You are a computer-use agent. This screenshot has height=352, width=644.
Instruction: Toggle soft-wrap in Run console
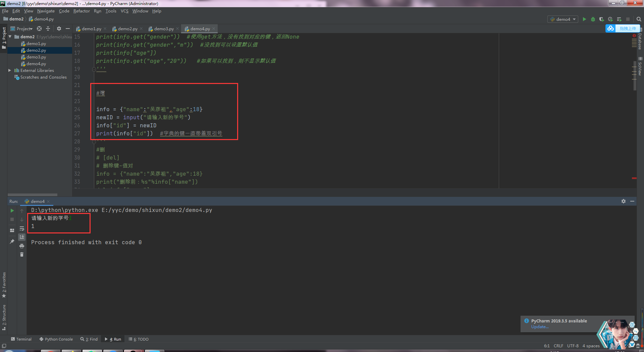point(22,228)
